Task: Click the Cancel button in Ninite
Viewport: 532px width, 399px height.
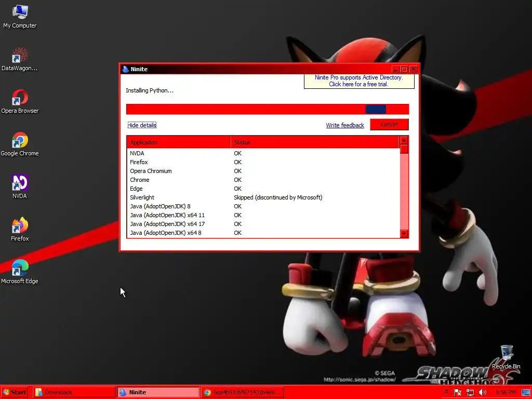Action: pyautogui.click(x=389, y=124)
